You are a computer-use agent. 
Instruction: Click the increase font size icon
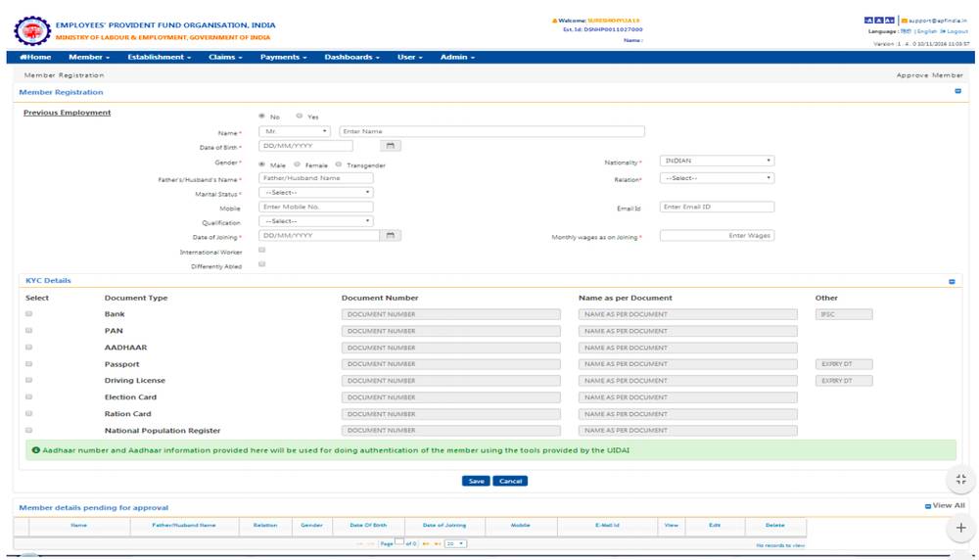pyautogui.click(x=890, y=20)
